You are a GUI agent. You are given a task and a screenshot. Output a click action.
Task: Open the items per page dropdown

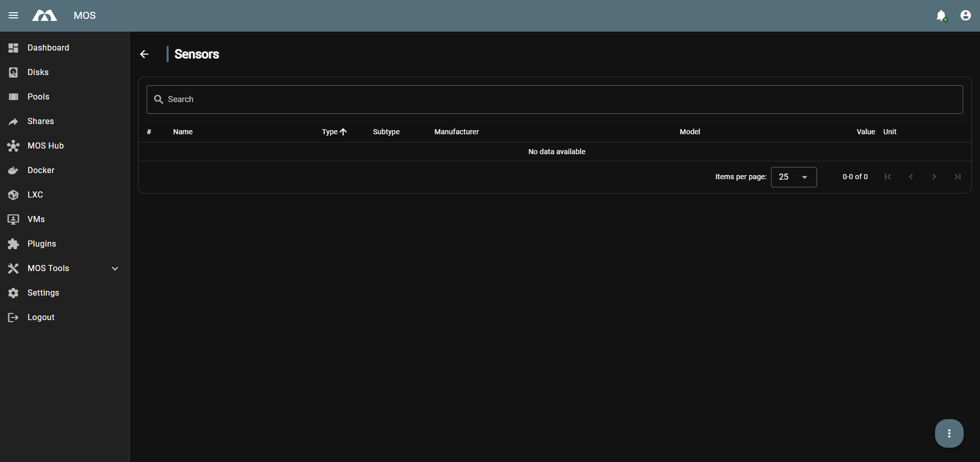pos(794,177)
